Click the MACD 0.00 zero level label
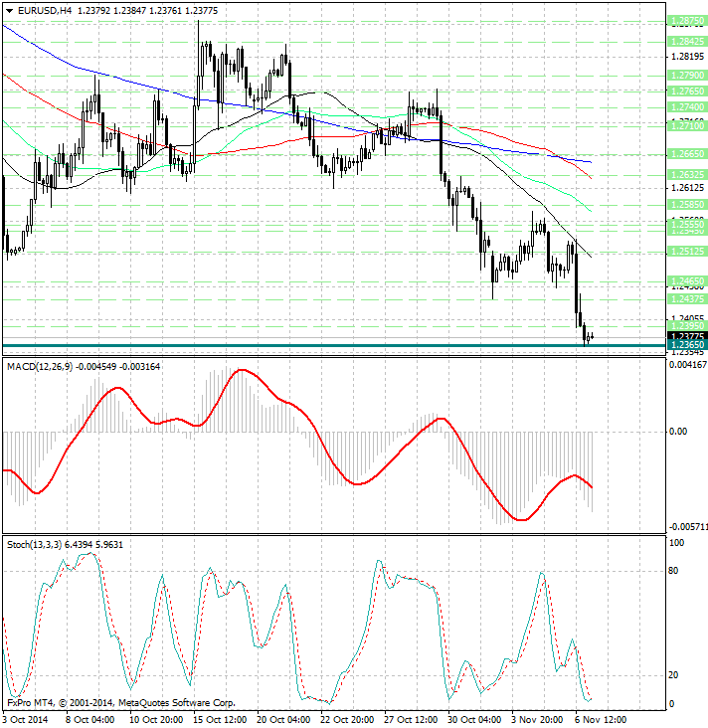Viewport: 708px width, 728px height. [679, 432]
